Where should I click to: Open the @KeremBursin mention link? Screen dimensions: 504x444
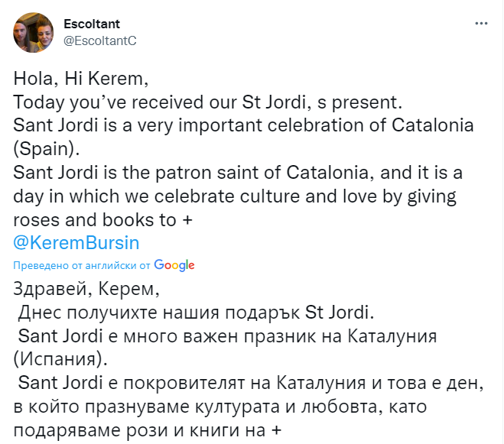click(79, 241)
